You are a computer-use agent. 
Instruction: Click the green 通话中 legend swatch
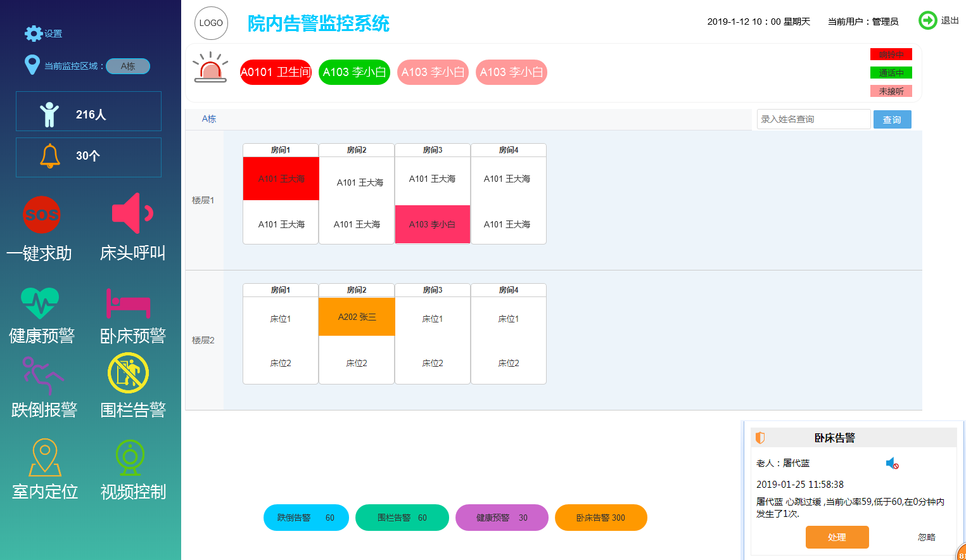[891, 73]
